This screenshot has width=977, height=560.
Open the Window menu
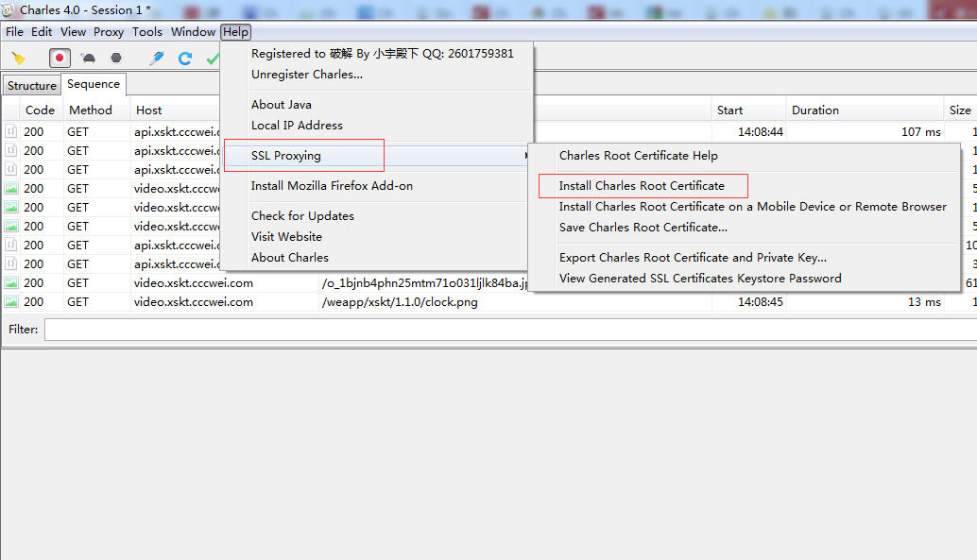point(193,32)
